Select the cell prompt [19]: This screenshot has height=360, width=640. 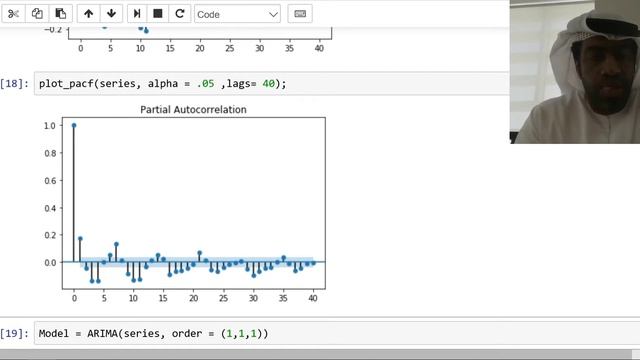15,333
